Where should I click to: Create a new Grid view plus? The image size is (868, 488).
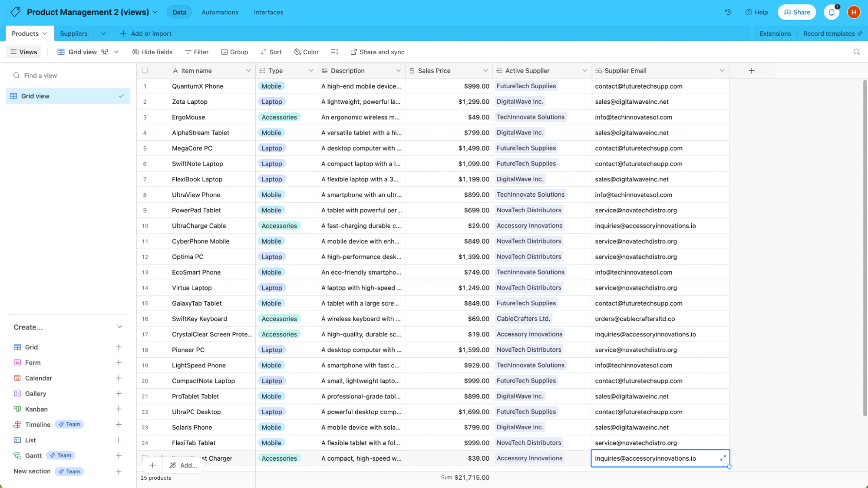tap(119, 347)
